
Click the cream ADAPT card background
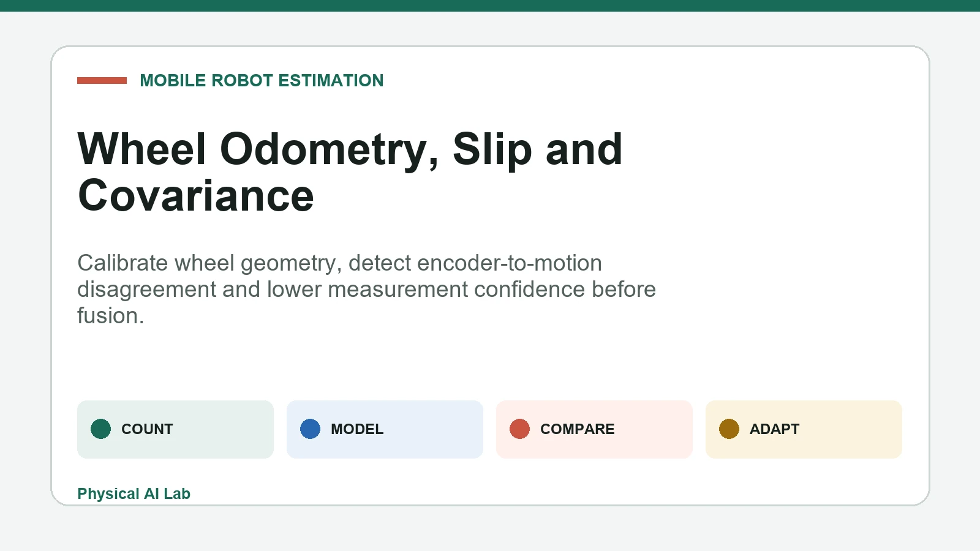[x=804, y=429]
